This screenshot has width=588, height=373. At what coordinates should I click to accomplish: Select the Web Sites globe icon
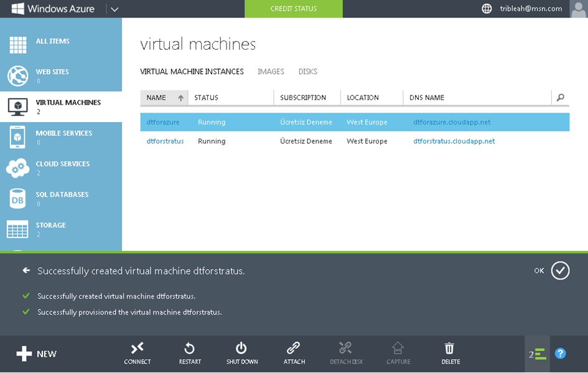17,76
